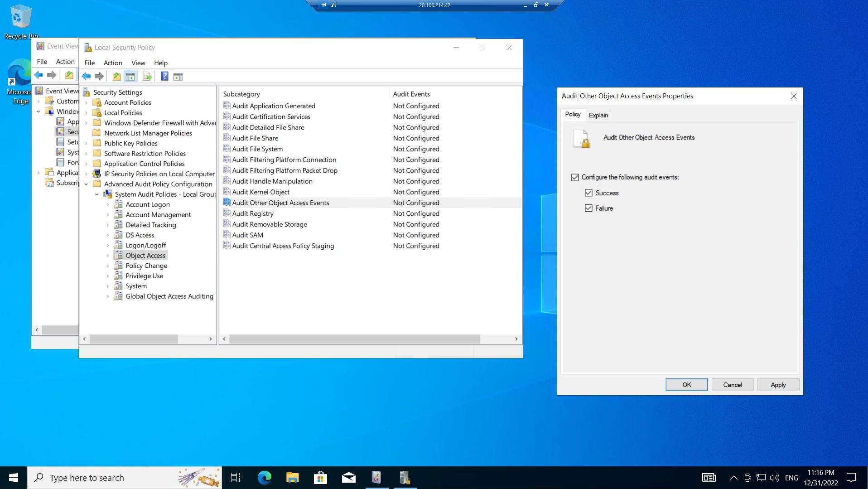The height and width of the screenshot is (489, 868).
Task: Uncheck the Success audit checkbox
Action: 588,193
